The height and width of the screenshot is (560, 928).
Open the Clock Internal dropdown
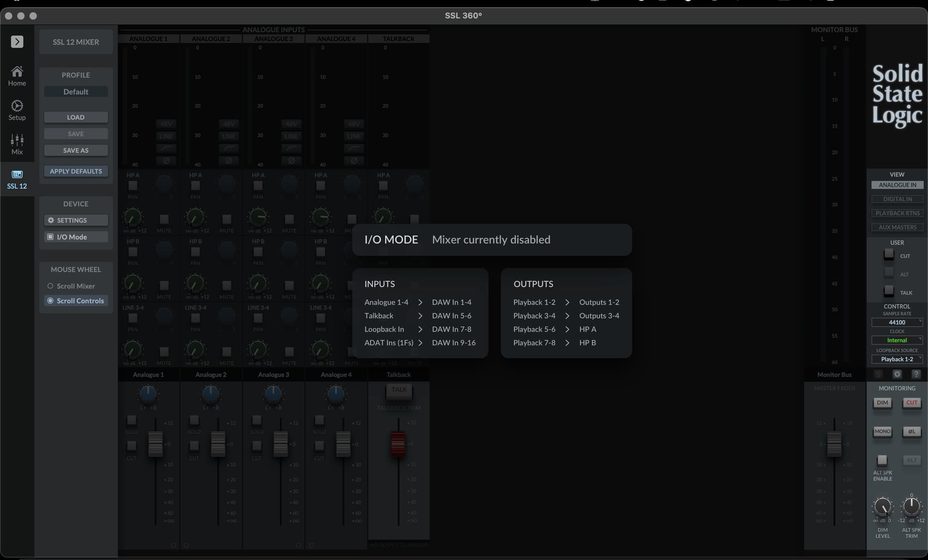coord(897,340)
